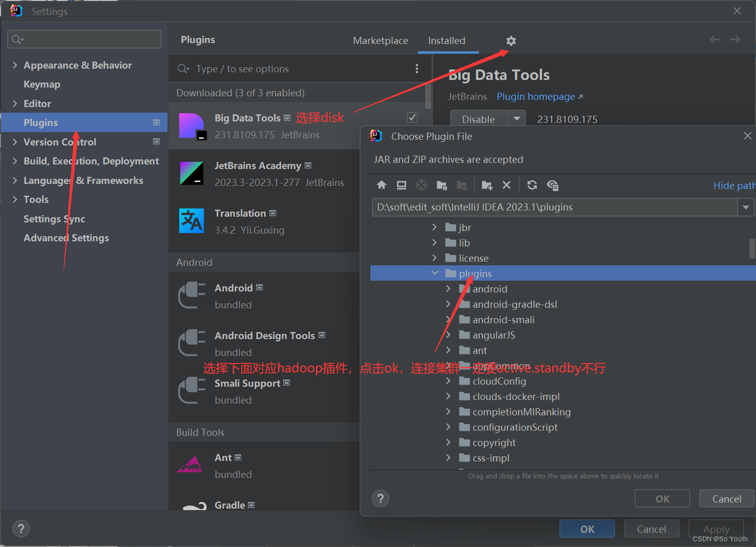Image resolution: width=756 pixels, height=547 pixels.
Task: Disable the Big Data Tools plugin
Action: pos(479,119)
